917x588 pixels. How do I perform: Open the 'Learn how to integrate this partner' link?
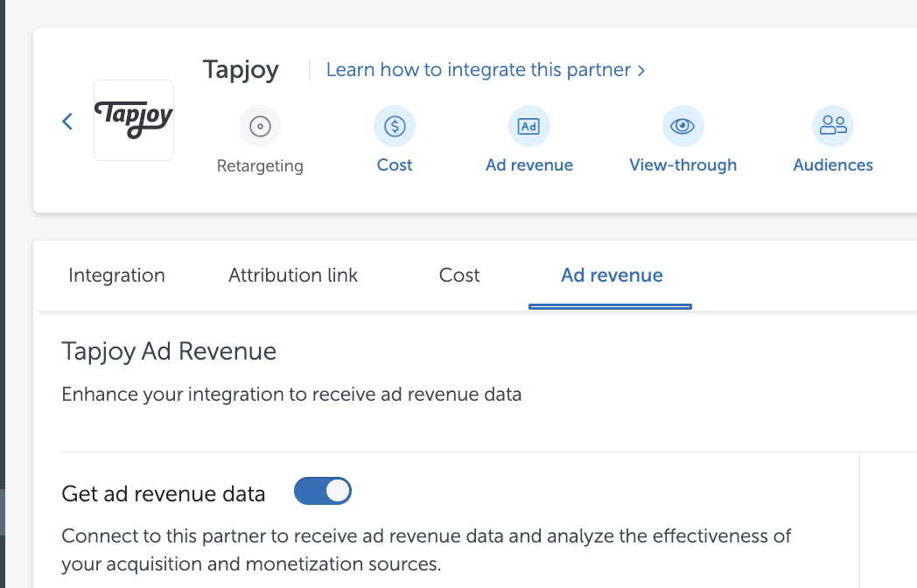(x=486, y=70)
